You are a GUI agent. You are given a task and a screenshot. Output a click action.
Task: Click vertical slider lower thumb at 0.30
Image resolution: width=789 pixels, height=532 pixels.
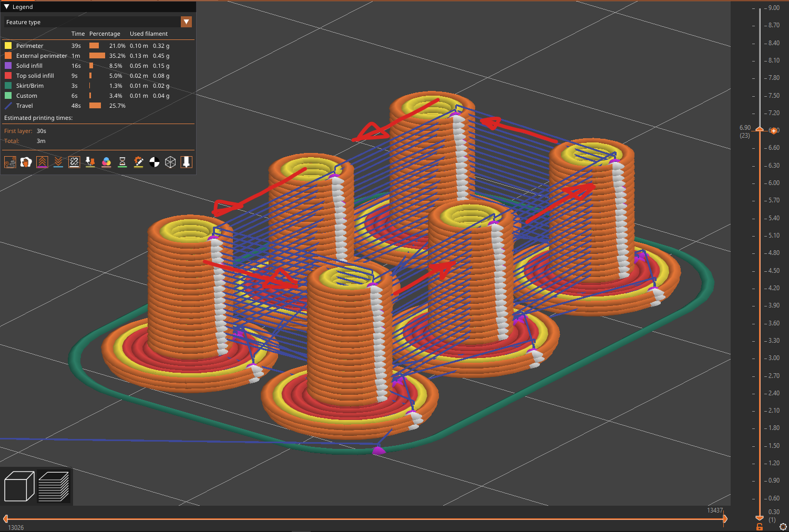coord(760,518)
